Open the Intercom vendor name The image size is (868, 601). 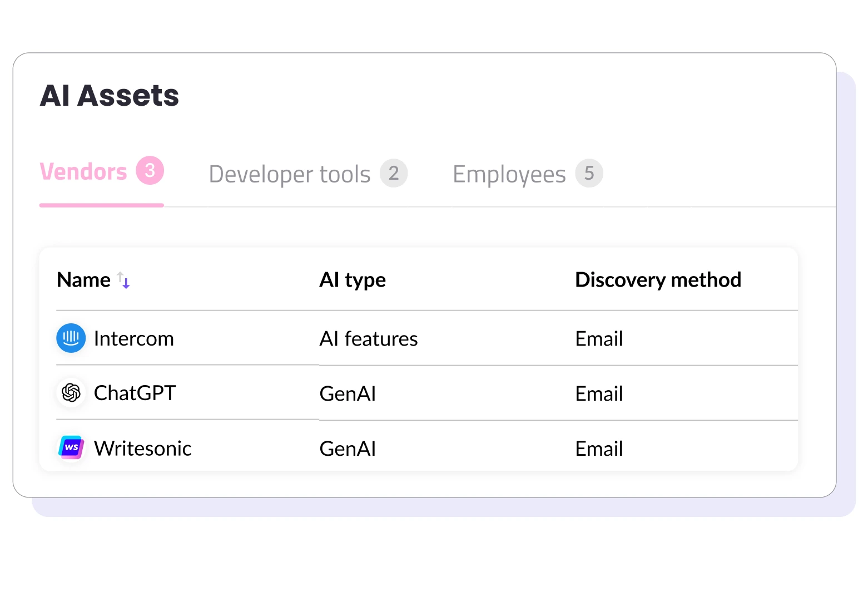pos(134,338)
